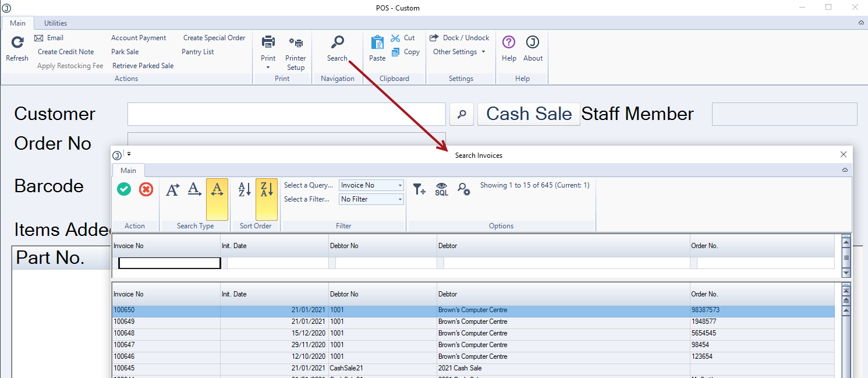This screenshot has height=378, width=868.
Task: Click the Order No. search filter box
Action: [766, 263]
